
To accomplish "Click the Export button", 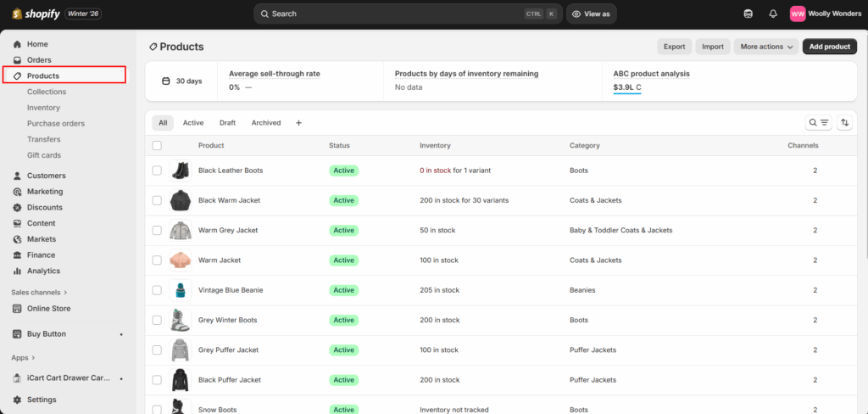I will pos(674,47).
